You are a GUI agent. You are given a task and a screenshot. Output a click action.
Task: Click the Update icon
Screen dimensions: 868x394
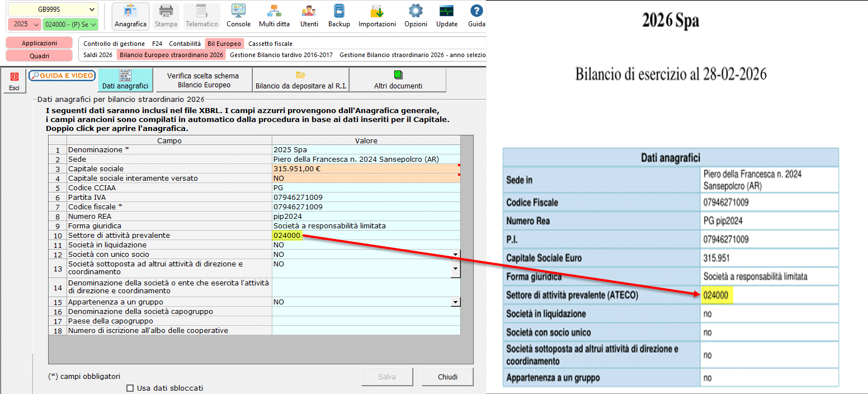point(447,16)
